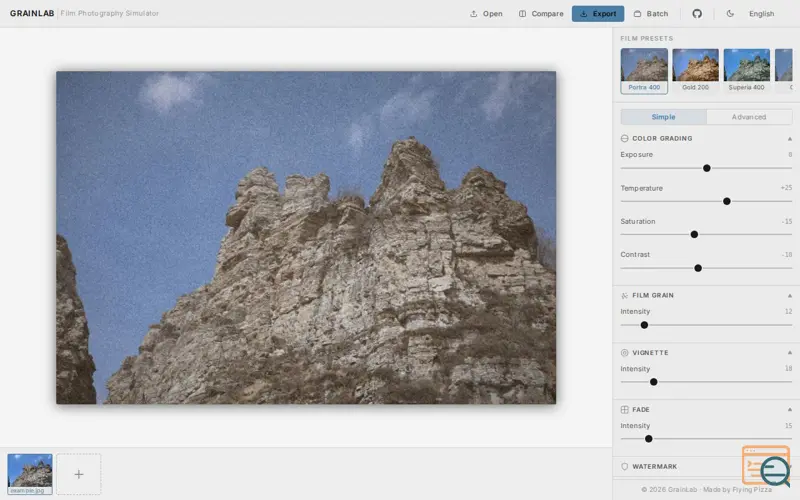Screen dimensions: 800x500
Task: Open Batch processing
Action: coord(651,14)
